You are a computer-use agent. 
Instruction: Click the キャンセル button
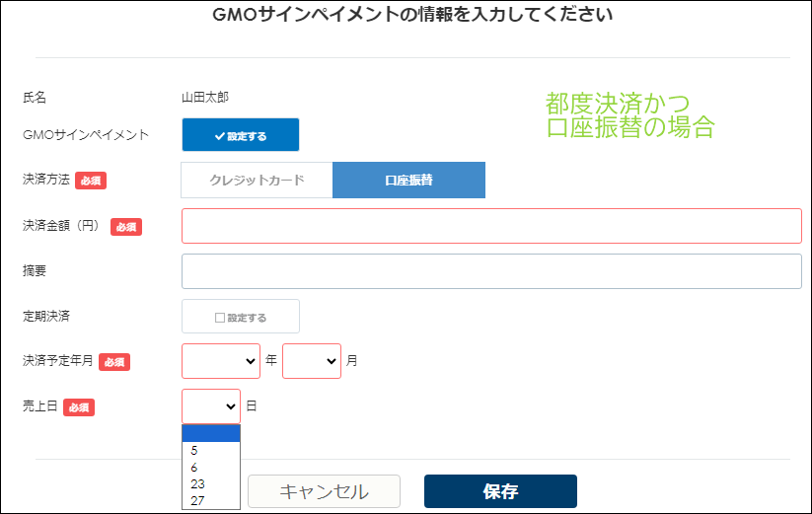click(325, 491)
